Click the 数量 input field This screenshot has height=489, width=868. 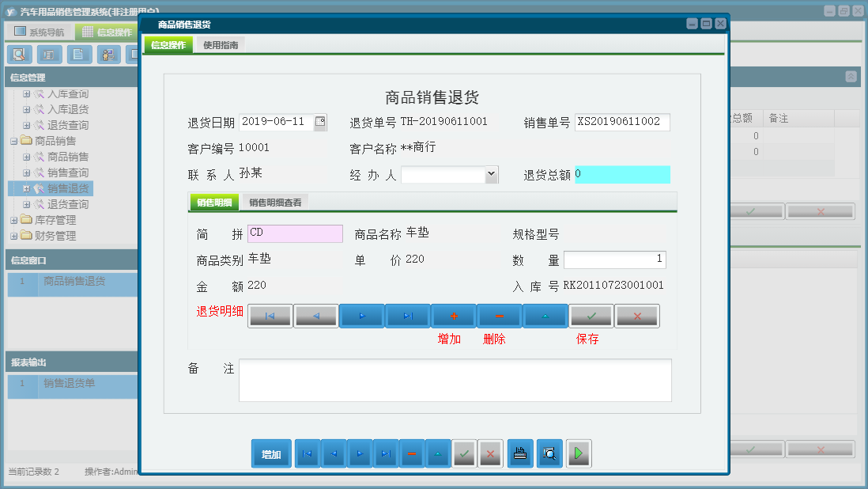pyautogui.click(x=614, y=260)
